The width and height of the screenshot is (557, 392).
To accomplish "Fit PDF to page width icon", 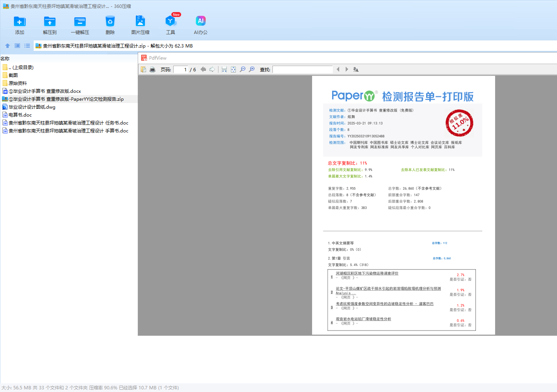I will [x=224, y=69].
